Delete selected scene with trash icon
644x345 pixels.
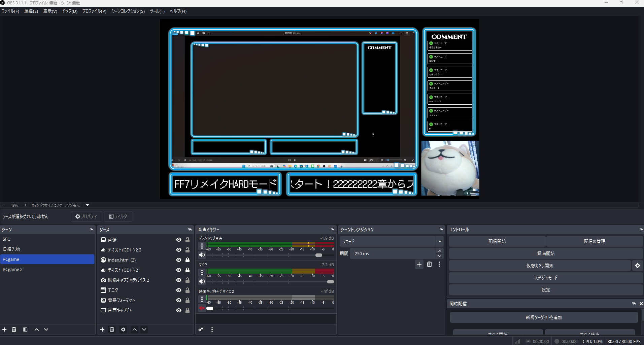click(x=14, y=330)
